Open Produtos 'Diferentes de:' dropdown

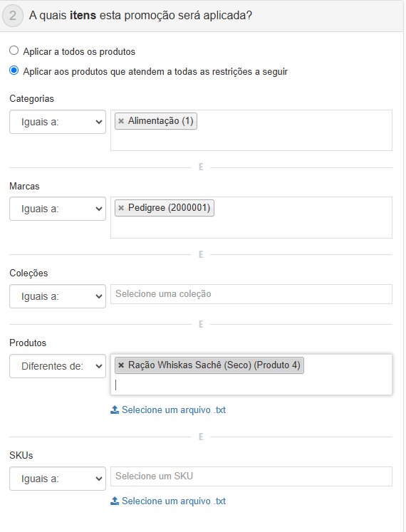click(x=58, y=366)
